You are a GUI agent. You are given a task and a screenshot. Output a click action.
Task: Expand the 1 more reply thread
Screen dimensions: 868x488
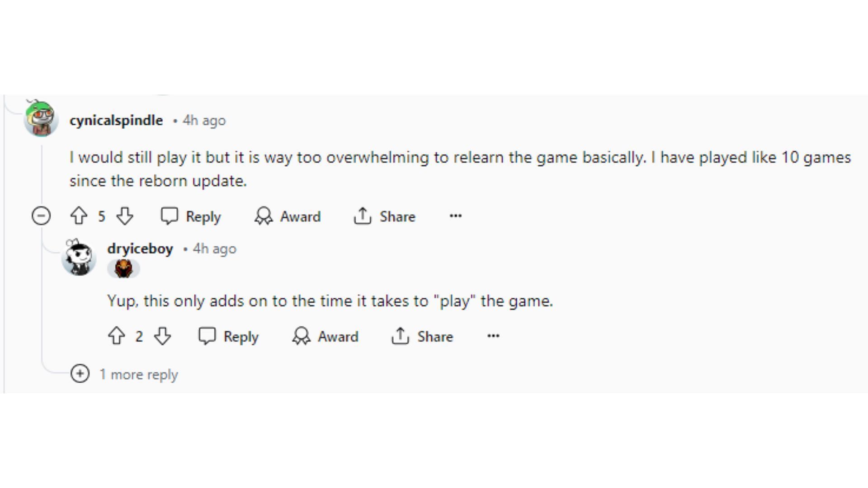pos(124,374)
